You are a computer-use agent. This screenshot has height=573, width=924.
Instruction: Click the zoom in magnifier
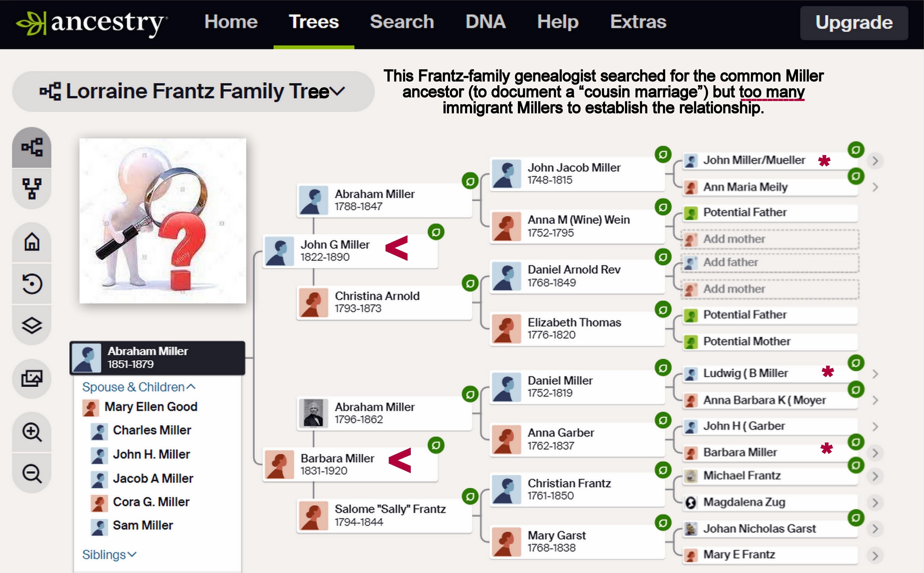click(x=32, y=432)
